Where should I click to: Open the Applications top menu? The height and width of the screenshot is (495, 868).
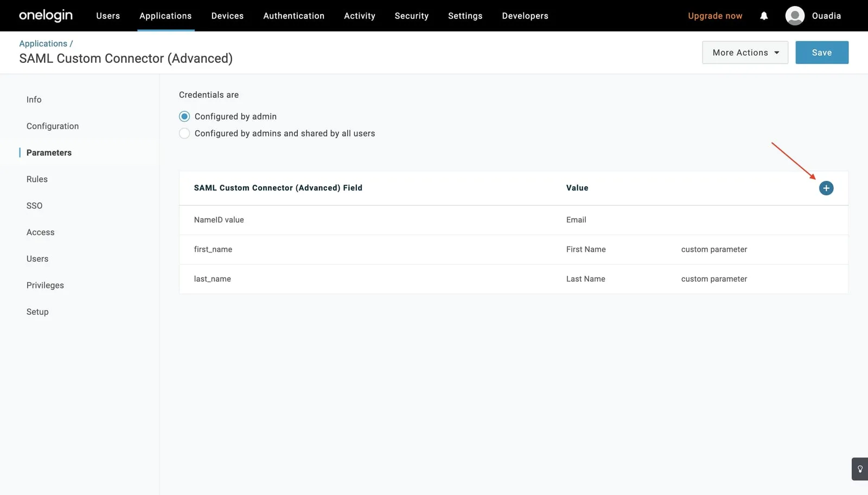pyautogui.click(x=165, y=16)
